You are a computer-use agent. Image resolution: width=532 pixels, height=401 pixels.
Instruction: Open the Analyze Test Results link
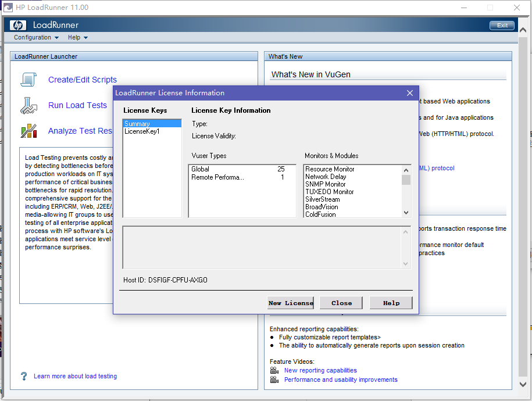(80, 131)
